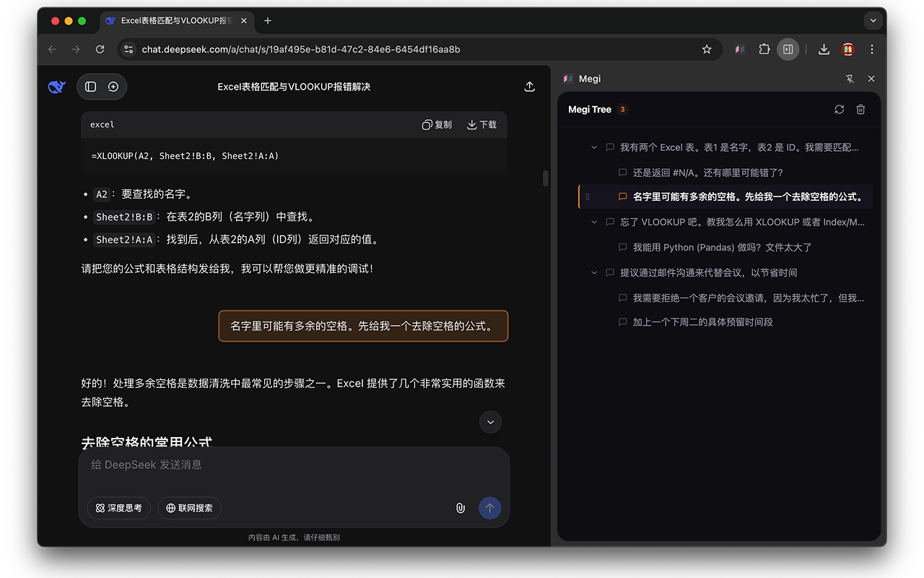Viewport: 924px width, 578px height.
Task: Toggle the Chrome side panel button
Action: pyautogui.click(x=788, y=49)
